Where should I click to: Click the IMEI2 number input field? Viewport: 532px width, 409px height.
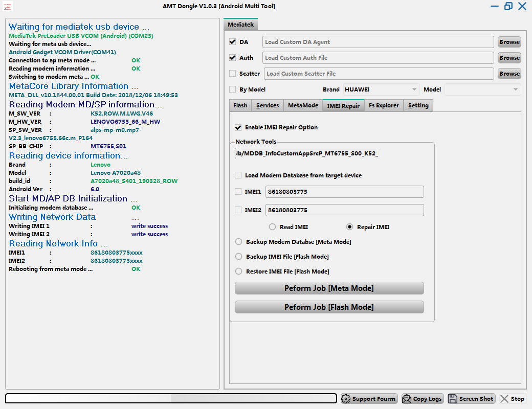click(x=344, y=210)
